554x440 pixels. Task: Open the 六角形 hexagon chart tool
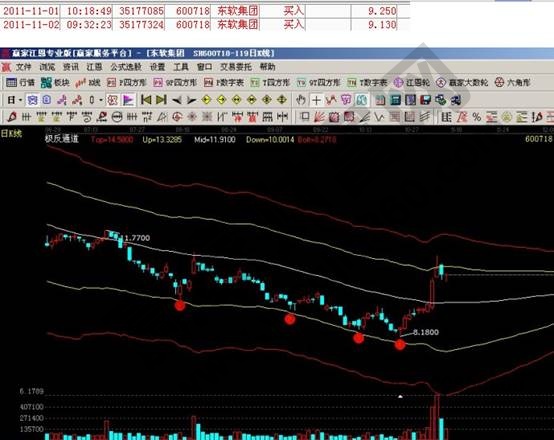point(512,83)
